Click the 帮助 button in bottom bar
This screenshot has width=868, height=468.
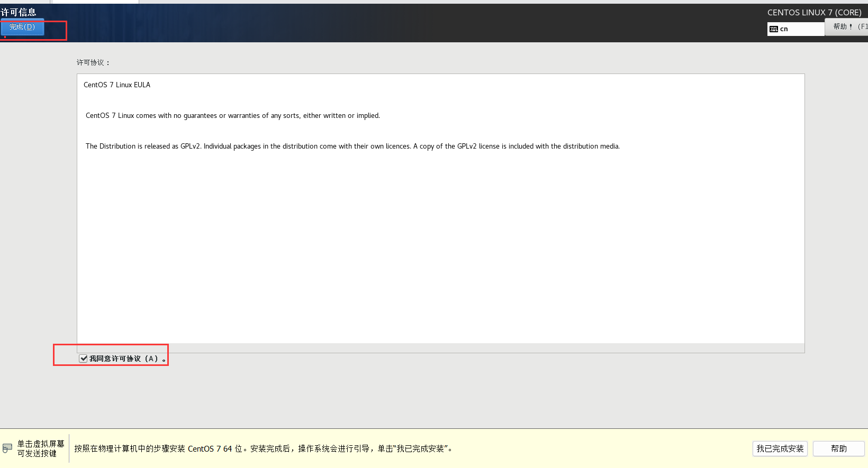pos(839,448)
